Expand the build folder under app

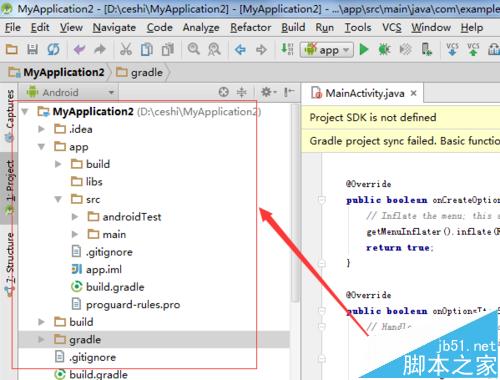click(58, 164)
